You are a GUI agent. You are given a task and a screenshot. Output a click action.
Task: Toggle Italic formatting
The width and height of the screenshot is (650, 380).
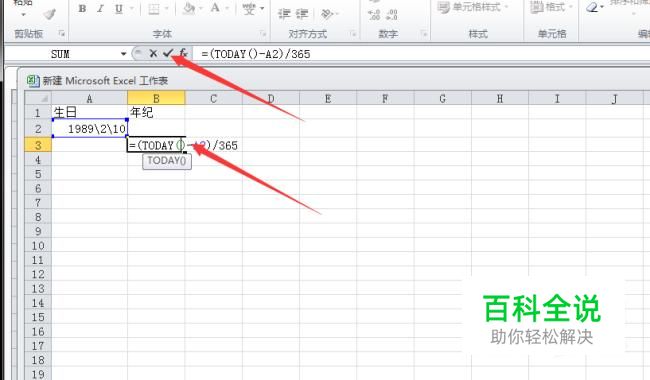pyautogui.click(x=100, y=9)
